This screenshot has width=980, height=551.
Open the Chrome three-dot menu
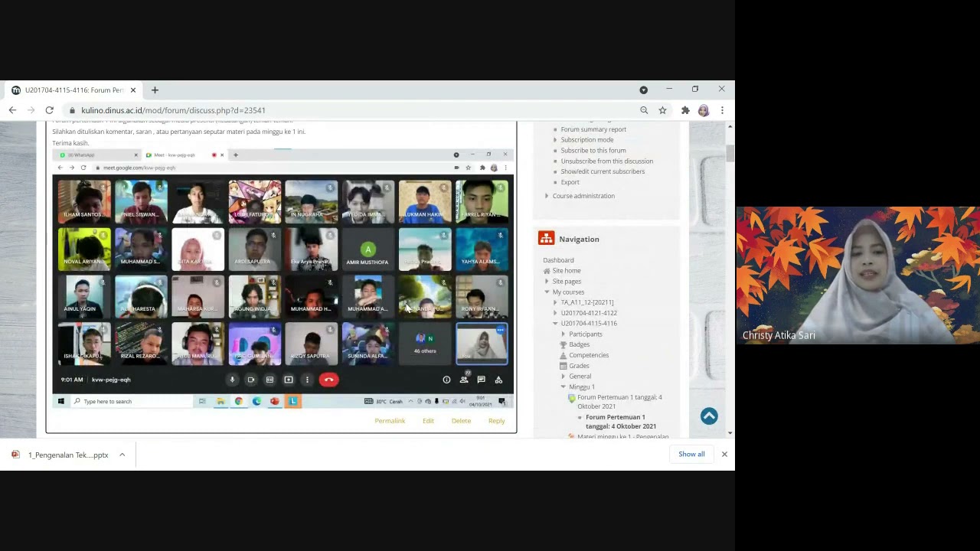(x=722, y=110)
